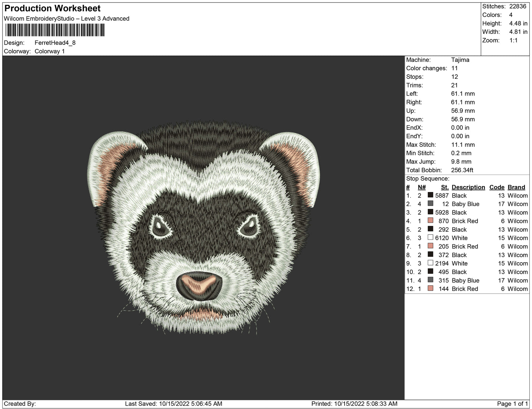Click the St. column header
532x409 pixels.
tap(444, 187)
